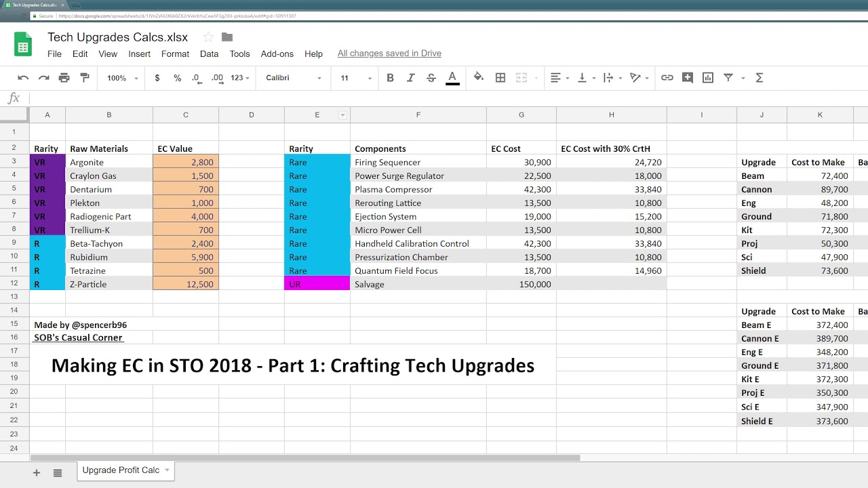Click the Redo arrow icon
The width and height of the screenshot is (868, 488).
(43, 78)
